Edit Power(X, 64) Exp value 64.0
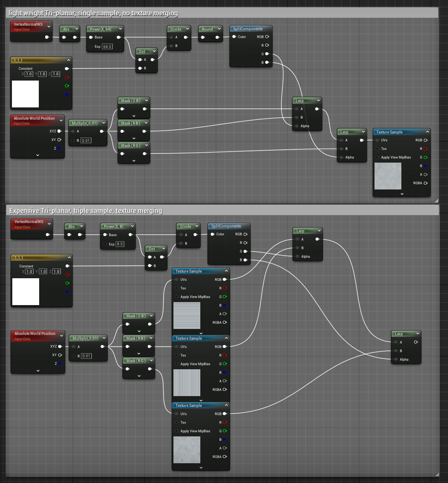Screen dimensions: 448x483 click(107, 47)
